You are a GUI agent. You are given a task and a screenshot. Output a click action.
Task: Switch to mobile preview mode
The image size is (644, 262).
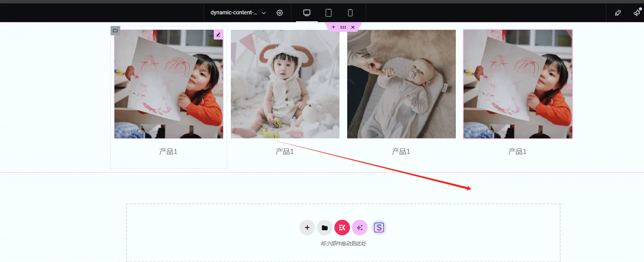350,13
